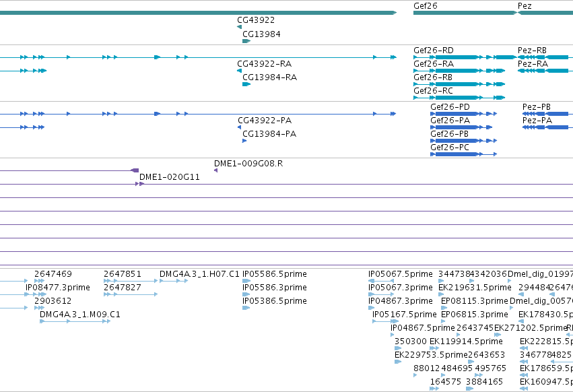Select the IP05586.5prime feature
This screenshot has width=573, height=392.
(246, 281)
